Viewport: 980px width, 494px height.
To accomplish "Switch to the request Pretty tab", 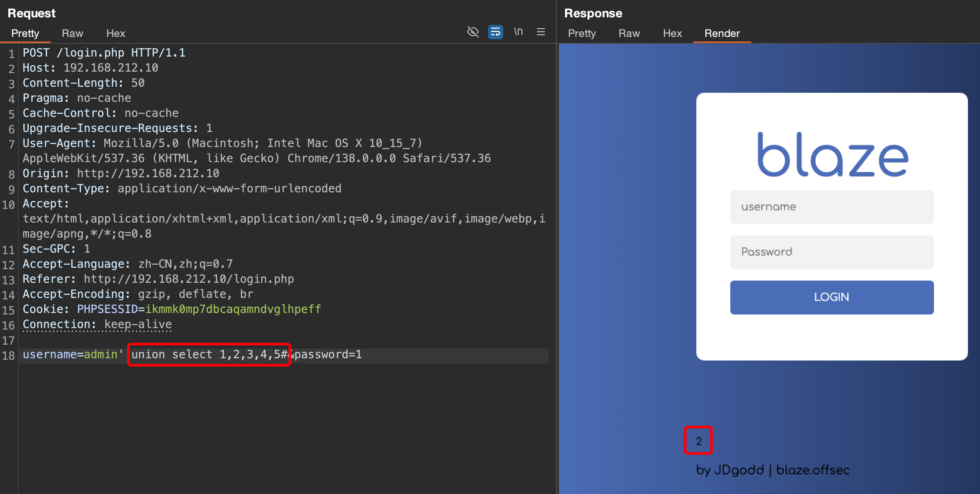I will (x=25, y=34).
